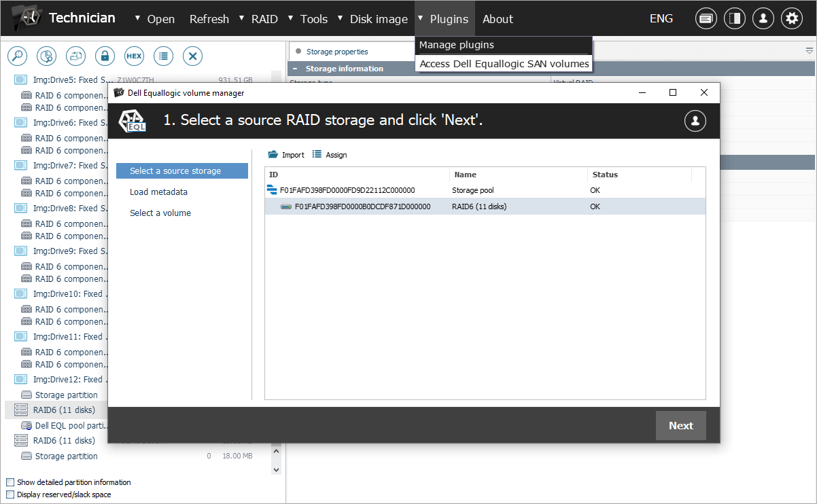The image size is (817, 504).
Task: Choose Manage plugins from the Plugins menu
Action: 503,45
